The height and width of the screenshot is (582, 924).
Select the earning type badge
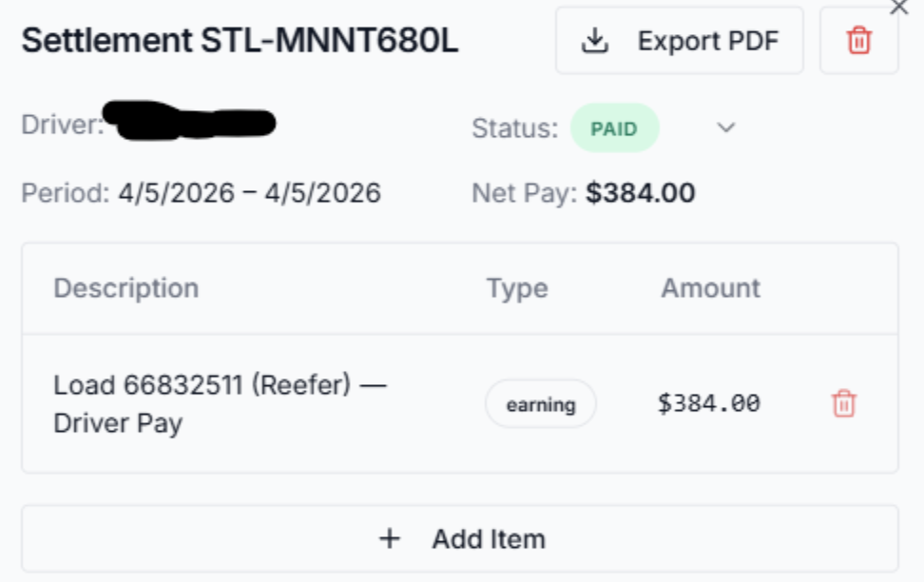pos(541,404)
